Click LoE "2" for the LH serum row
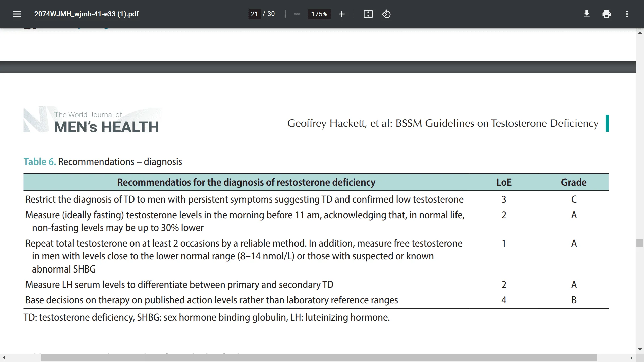The width and height of the screenshot is (644, 362). click(504, 285)
